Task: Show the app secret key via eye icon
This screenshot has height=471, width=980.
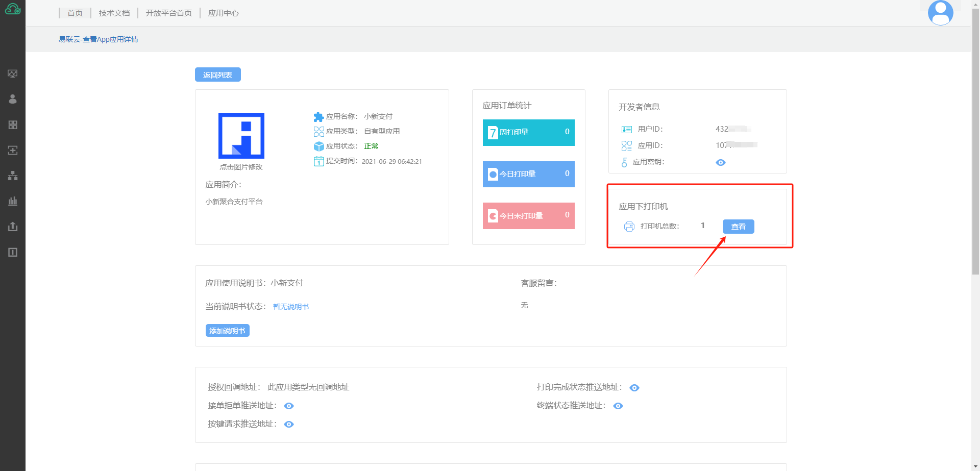Action: click(x=721, y=162)
